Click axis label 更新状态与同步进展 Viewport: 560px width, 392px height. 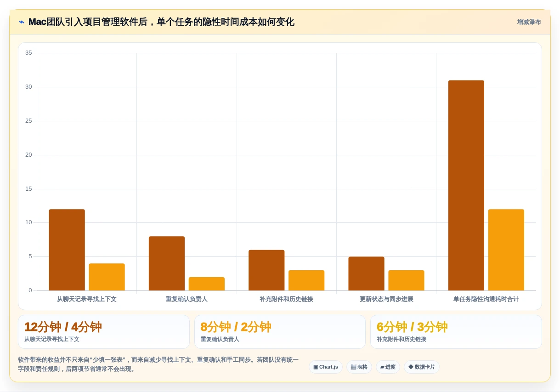coord(386,299)
